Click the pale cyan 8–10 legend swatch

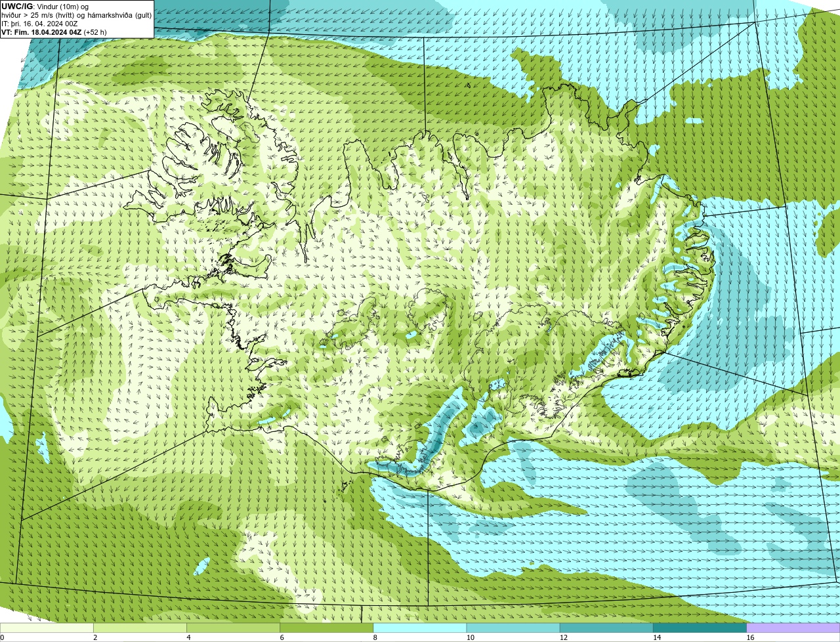coord(420,628)
